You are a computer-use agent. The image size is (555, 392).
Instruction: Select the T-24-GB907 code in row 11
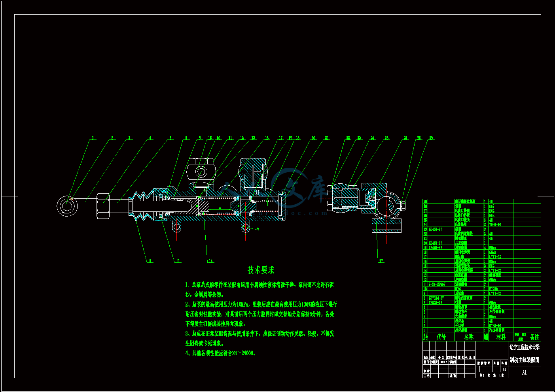(x=437, y=284)
